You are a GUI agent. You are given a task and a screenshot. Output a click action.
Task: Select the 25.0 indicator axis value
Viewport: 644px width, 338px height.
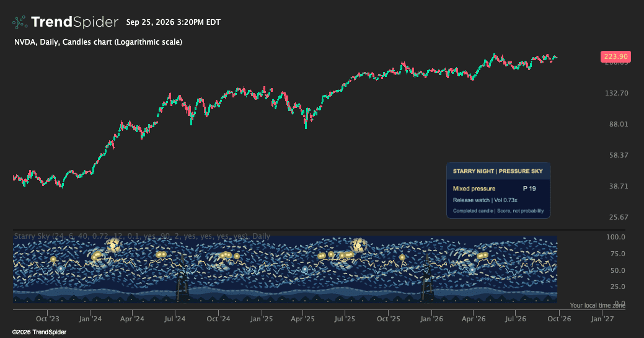pos(618,287)
